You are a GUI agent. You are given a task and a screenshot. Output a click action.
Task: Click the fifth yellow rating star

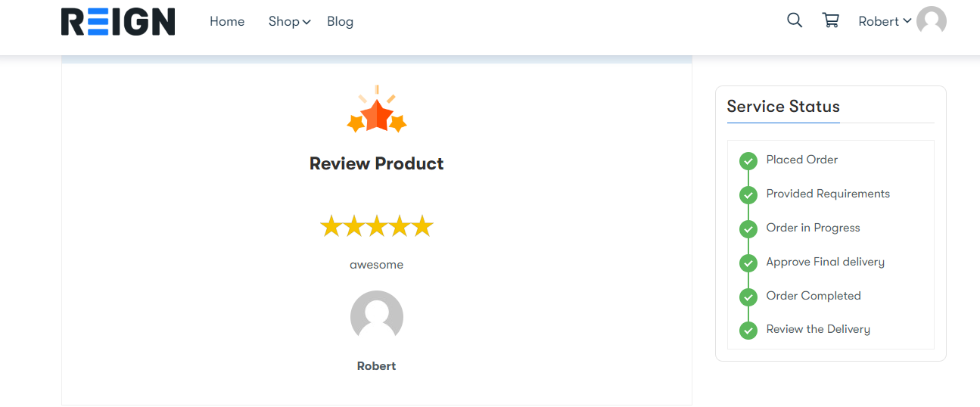(x=422, y=226)
